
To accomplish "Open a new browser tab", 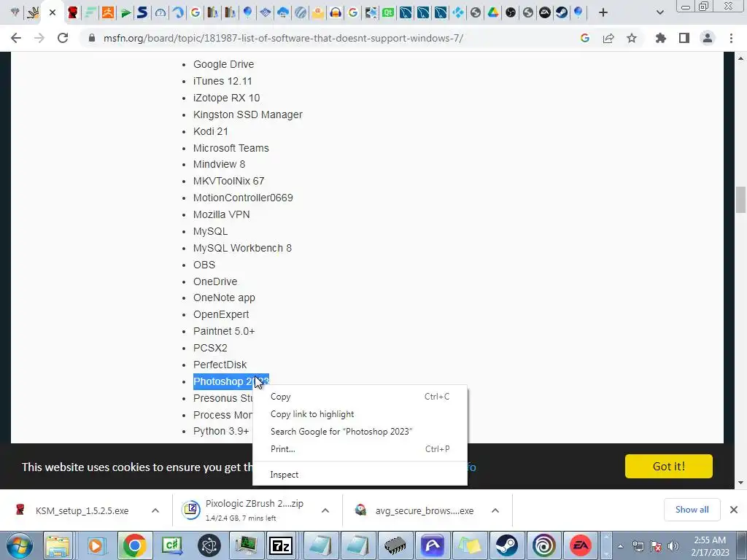I will point(603,13).
